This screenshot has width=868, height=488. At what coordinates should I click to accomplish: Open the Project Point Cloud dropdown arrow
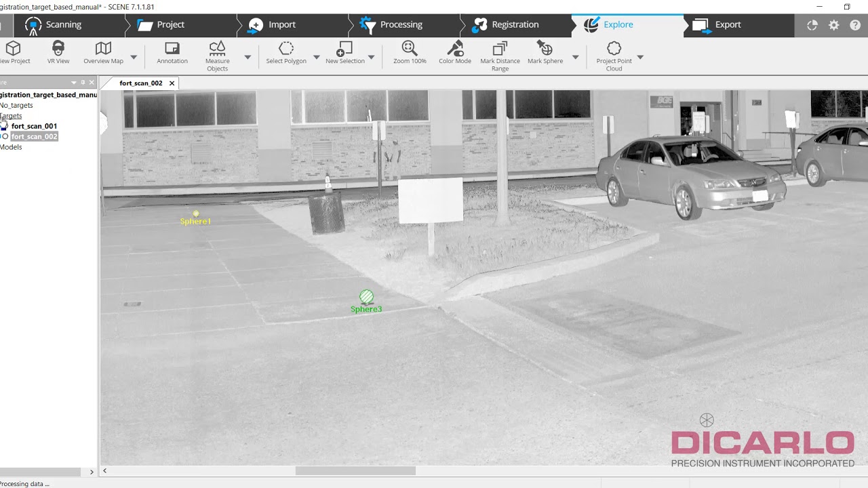[640, 58]
